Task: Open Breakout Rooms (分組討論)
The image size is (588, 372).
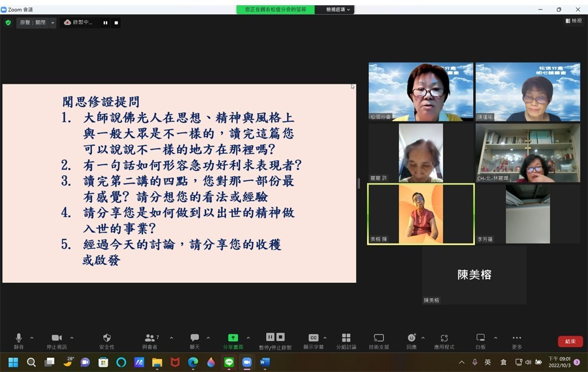Action: pyautogui.click(x=346, y=338)
